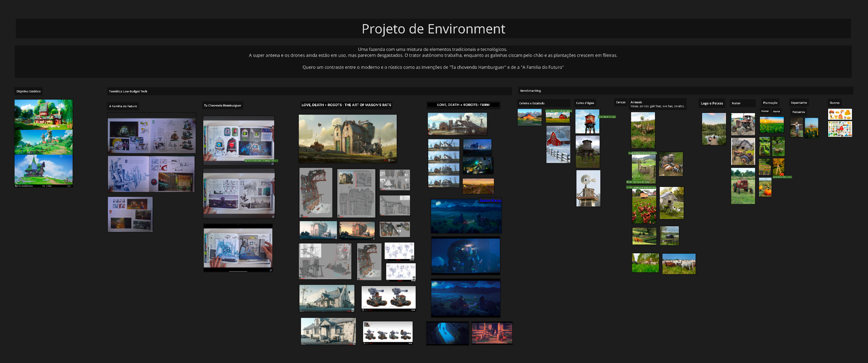Select the orange pumpkin patch photo
The height and width of the screenshot is (363, 868).
click(x=765, y=187)
